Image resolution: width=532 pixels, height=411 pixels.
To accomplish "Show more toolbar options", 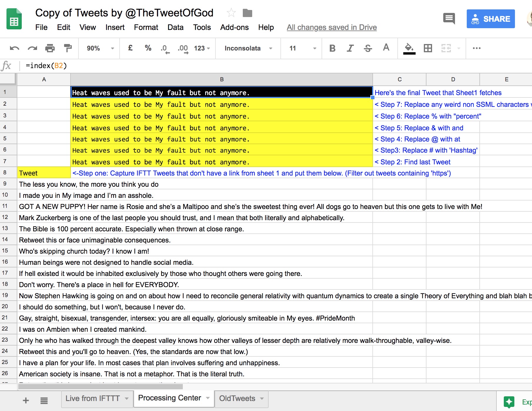I will 477,48.
